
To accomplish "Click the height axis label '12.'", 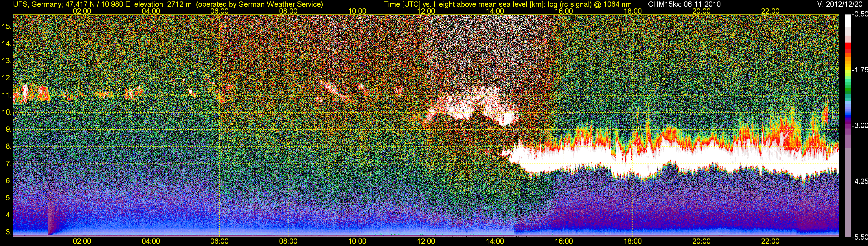I will click(x=7, y=78).
